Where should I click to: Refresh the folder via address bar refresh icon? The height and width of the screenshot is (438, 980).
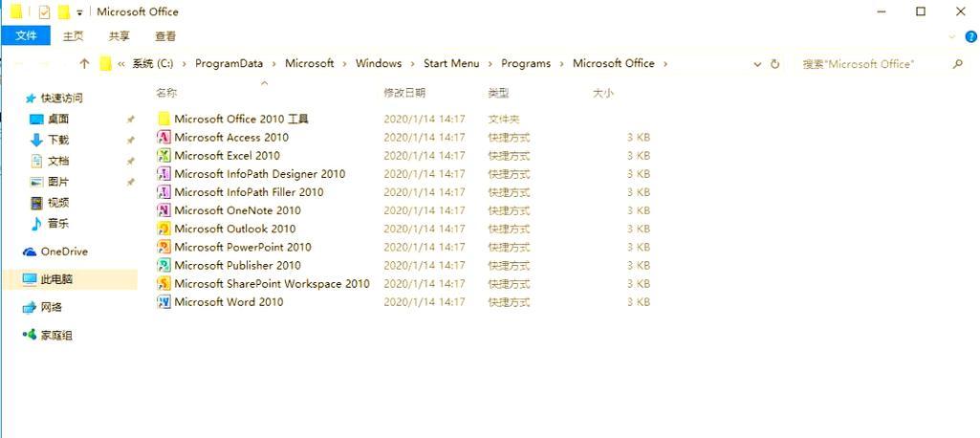tap(775, 64)
